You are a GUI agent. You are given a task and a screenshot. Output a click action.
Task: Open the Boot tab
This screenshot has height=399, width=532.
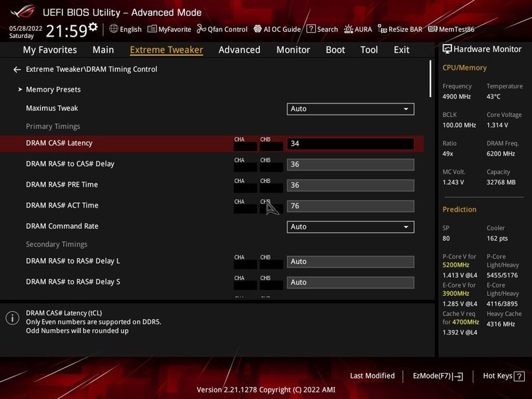tap(335, 49)
